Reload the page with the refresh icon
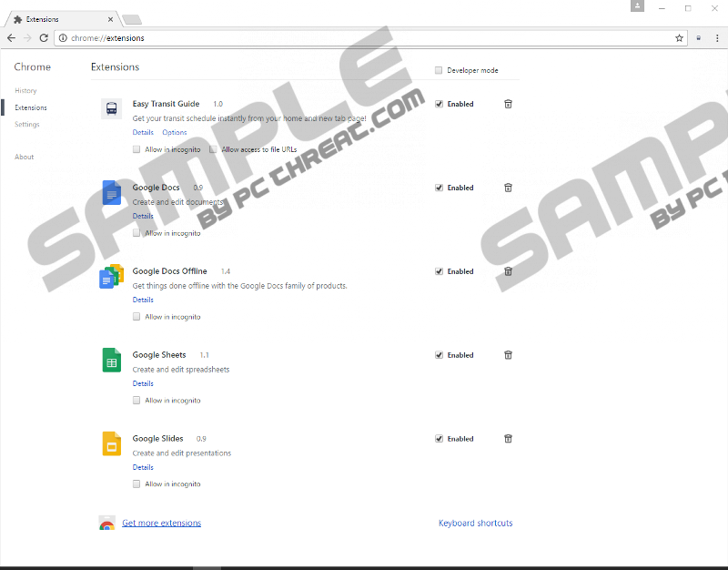Viewport: 728px width, 570px height. (44, 38)
